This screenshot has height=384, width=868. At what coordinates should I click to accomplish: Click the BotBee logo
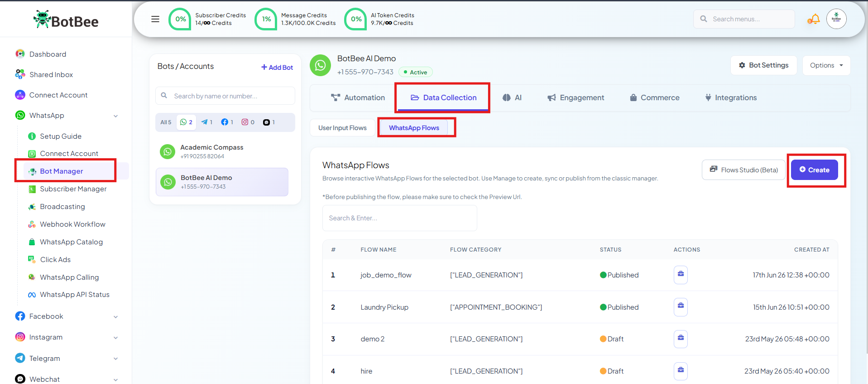coord(66,19)
